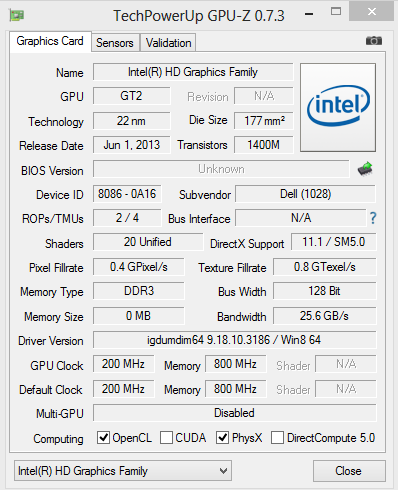Open the Intel(R) HD Graphics Family dropdown
Screen dimensions: 398x490
pyautogui.click(x=123, y=471)
